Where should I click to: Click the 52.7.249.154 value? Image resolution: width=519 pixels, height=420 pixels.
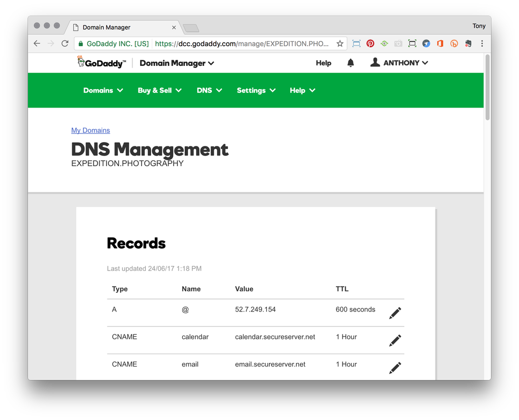(x=255, y=309)
